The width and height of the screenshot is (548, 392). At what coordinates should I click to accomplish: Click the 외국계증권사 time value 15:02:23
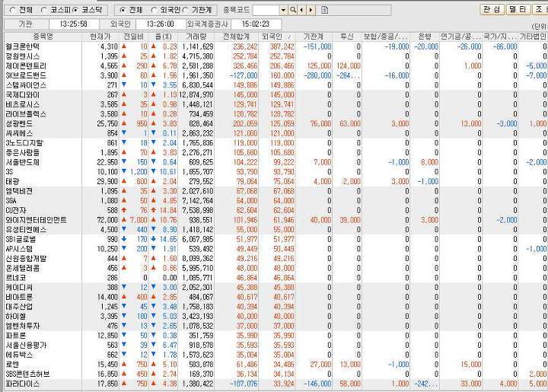pos(256,24)
